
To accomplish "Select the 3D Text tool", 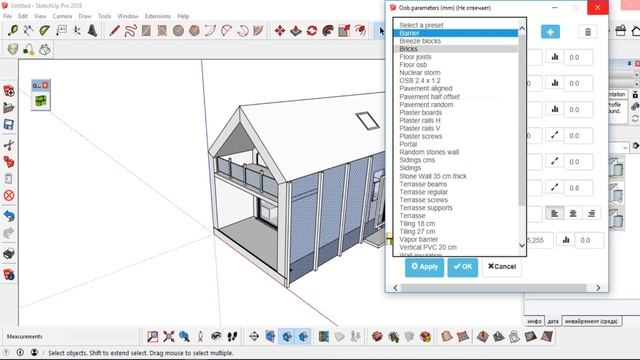I will [x=93, y=31].
